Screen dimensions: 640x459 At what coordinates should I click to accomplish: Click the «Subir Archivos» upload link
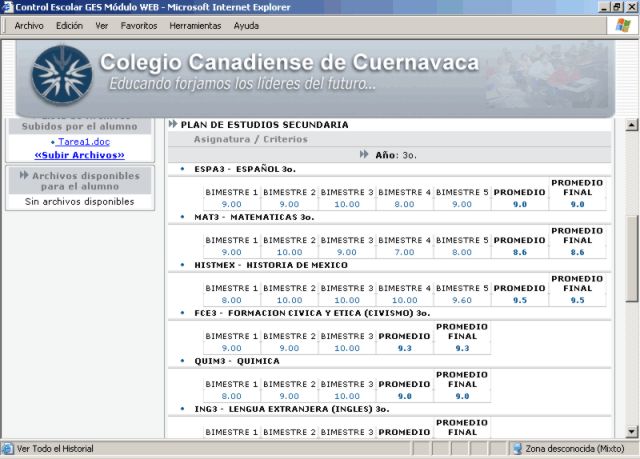tap(79, 155)
